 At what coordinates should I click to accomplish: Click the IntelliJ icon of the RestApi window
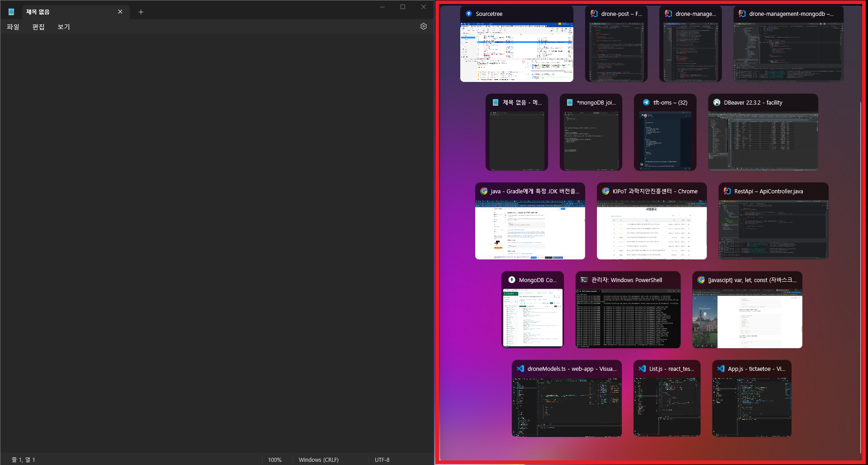727,191
